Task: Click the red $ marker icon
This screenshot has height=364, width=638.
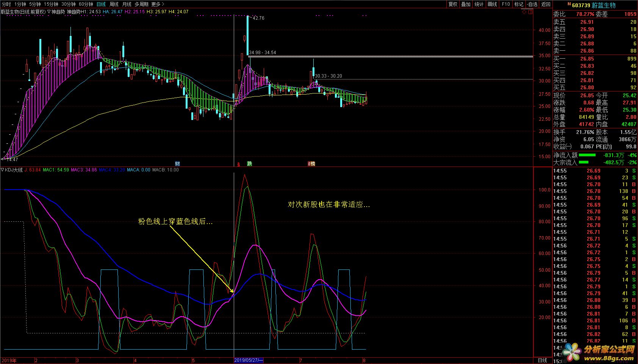Action: pyautogui.click(x=239, y=164)
